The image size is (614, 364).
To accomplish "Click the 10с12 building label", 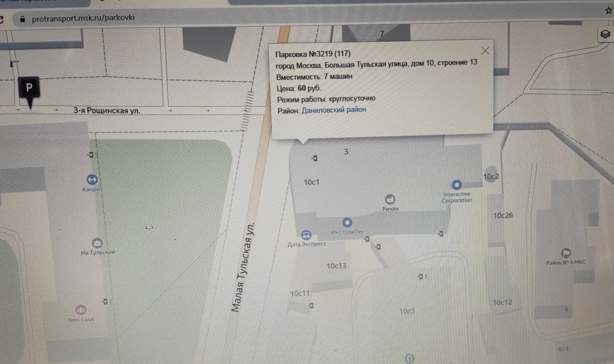I will [x=502, y=302].
